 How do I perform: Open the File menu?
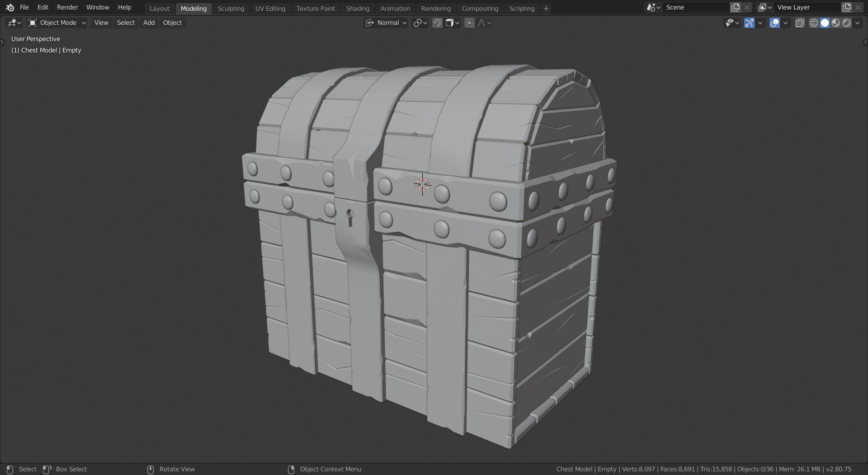tap(24, 8)
